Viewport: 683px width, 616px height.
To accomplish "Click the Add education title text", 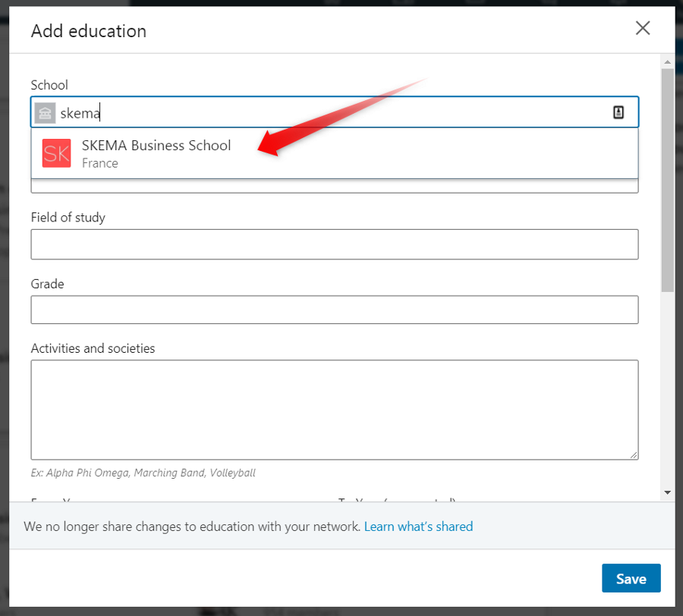I will point(89,31).
